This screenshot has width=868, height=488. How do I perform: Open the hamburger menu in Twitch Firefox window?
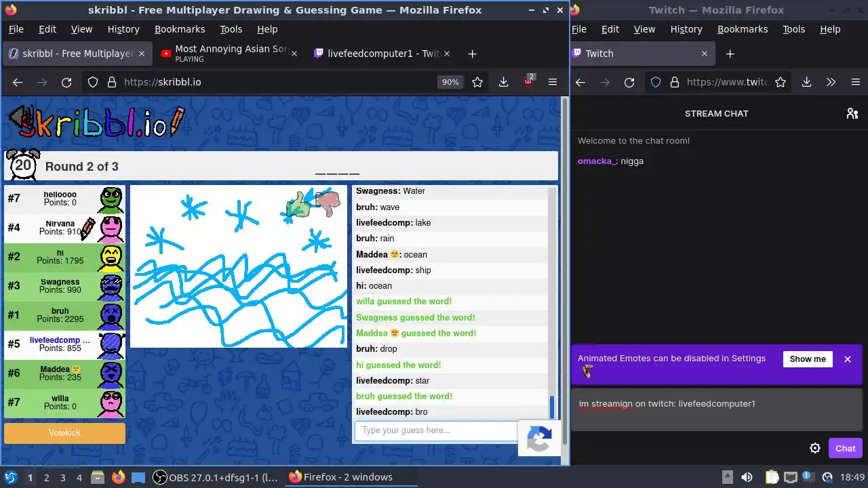point(855,82)
